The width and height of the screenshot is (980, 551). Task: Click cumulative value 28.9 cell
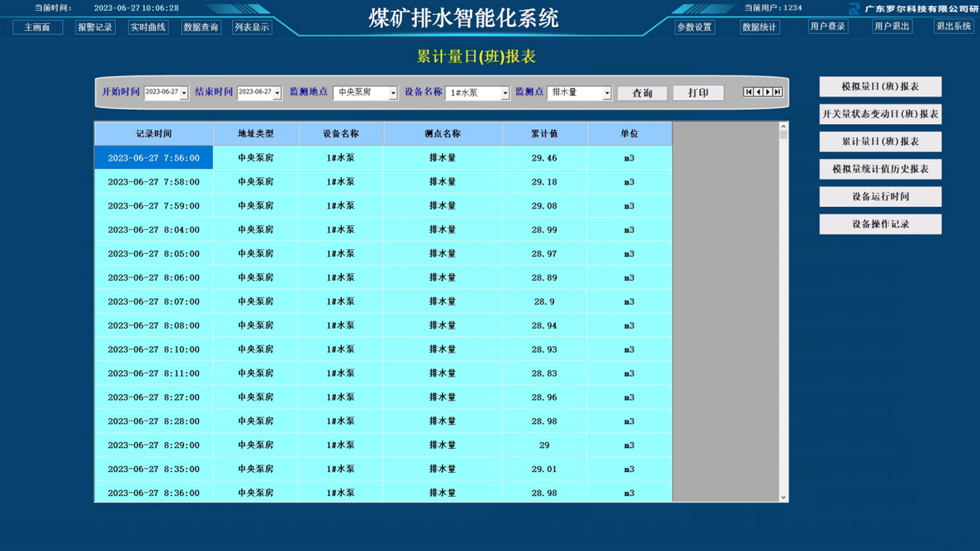(x=545, y=302)
